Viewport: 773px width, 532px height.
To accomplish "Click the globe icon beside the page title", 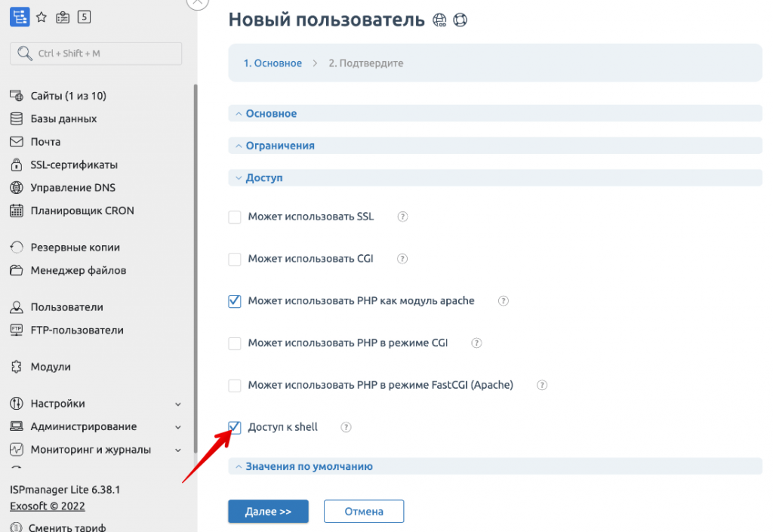I will click(439, 20).
